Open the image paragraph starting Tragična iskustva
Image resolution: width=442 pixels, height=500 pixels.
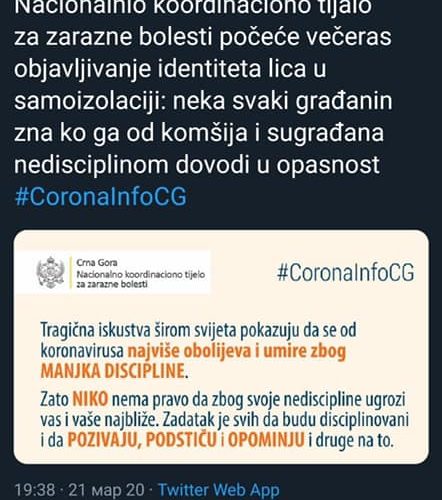[198, 351]
